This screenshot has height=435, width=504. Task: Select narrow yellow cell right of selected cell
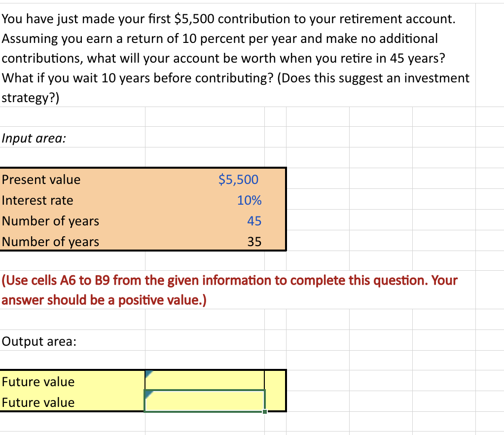pyautogui.click(x=276, y=401)
